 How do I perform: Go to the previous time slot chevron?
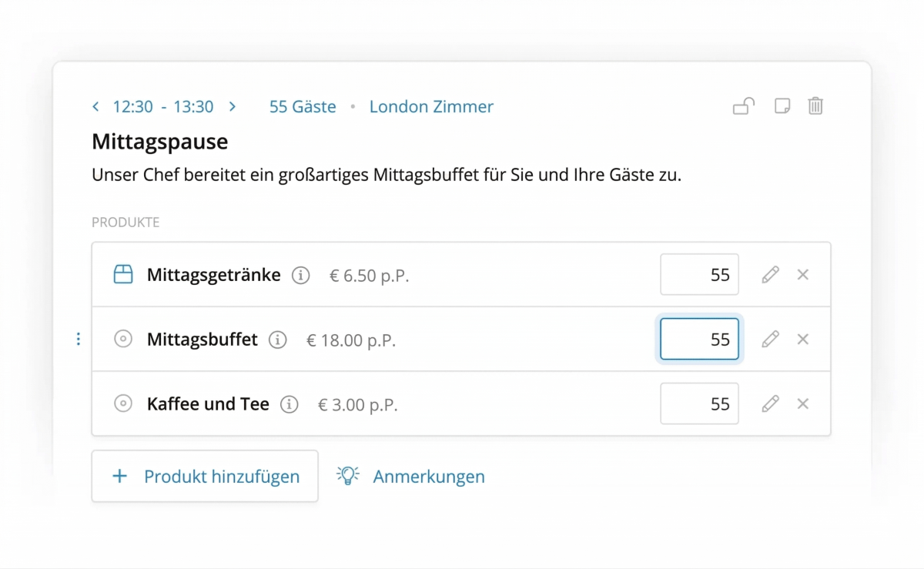tap(95, 107)
